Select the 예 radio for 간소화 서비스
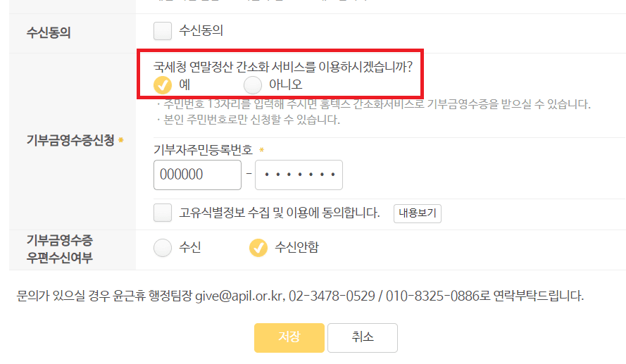The height and width of the screenshot is (364, 626). tap(163, 85)
